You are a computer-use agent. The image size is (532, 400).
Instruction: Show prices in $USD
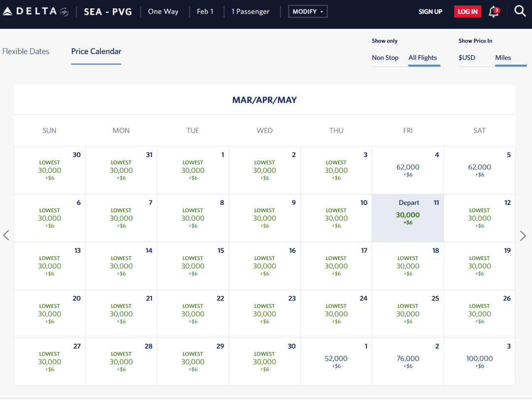467,58
